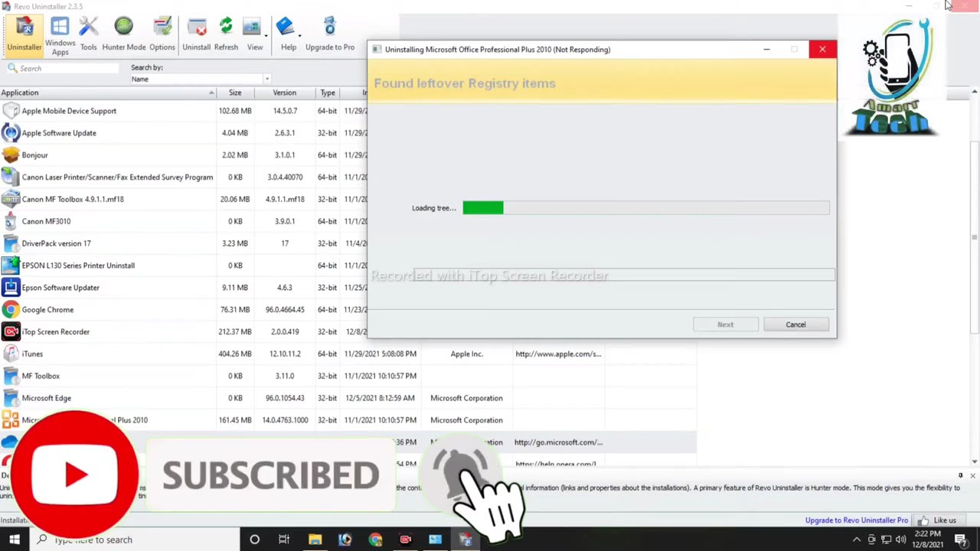Close the Uninstalling Microsoft Office dialog
The width and height of the screenshot is (980, 551).
click(x=822, y=50)
